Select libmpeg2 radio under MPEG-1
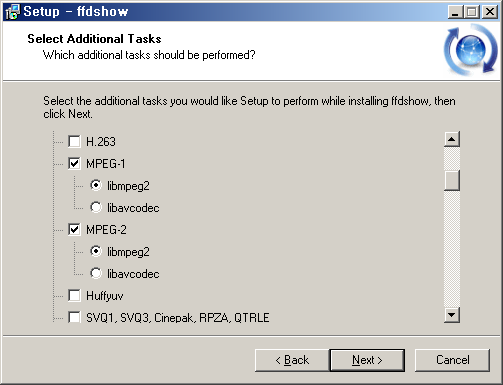This screenshot has width=503, height=385. (96, 185)
